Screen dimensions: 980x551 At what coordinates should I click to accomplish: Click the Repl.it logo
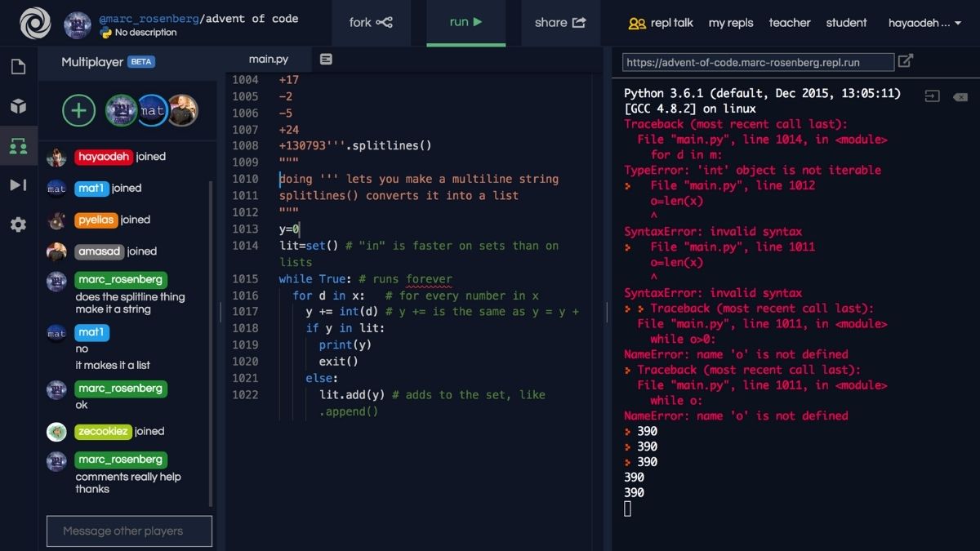[x=33, y=23]
